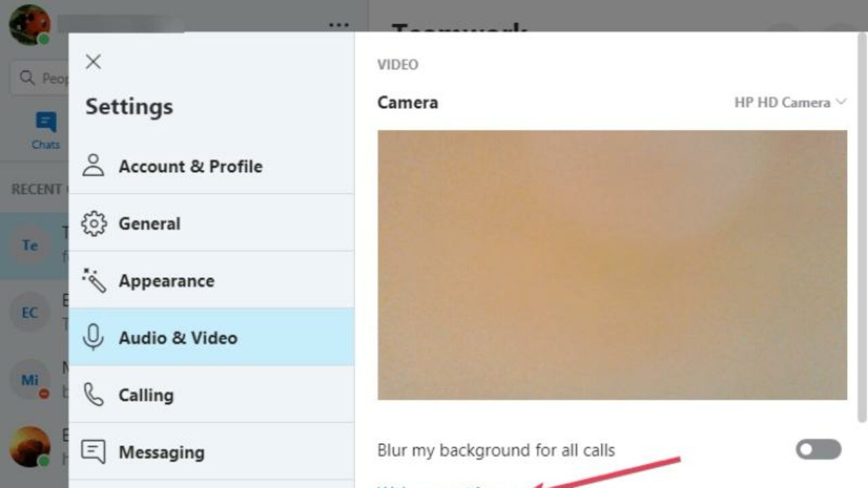Click the ladybug profile avatar
868x488 pixels.
click(x=29, y=24)
